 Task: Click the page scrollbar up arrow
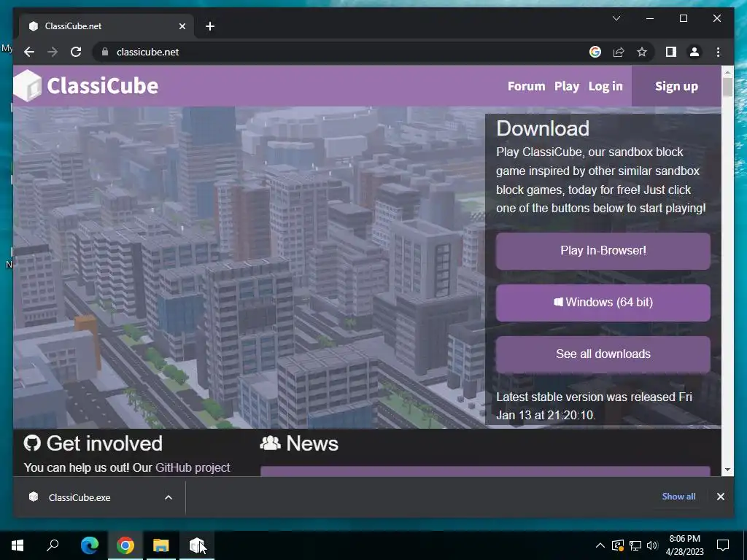727,72
